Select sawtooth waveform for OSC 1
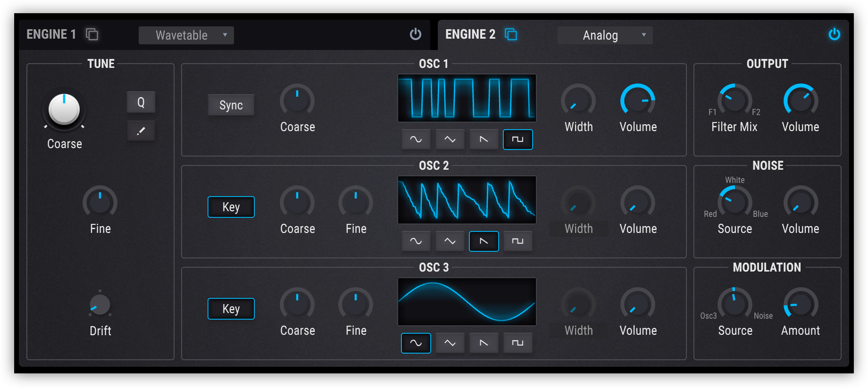This screenshot has height=388, width=868. pos(484,139)
